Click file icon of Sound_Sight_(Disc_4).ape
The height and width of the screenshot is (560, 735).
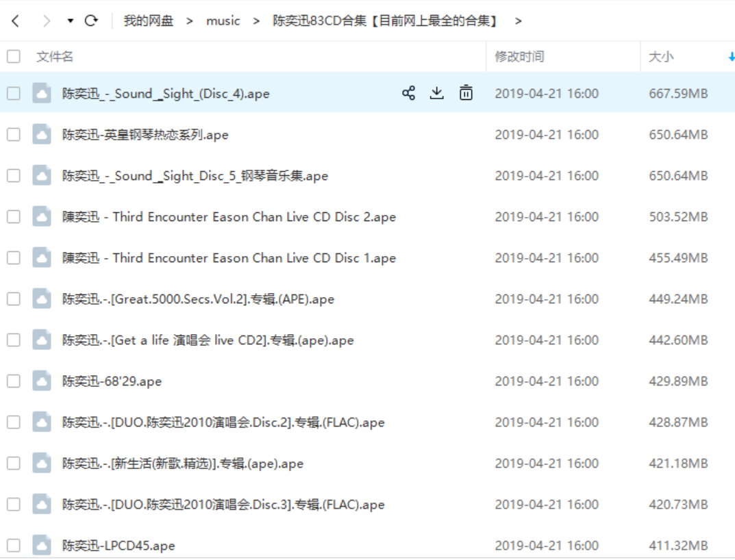pyautogui.click(x=42, y=93)
